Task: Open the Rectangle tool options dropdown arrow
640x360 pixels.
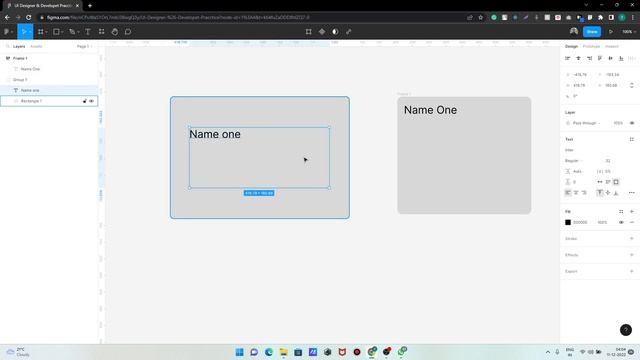Action: (62, 32)
